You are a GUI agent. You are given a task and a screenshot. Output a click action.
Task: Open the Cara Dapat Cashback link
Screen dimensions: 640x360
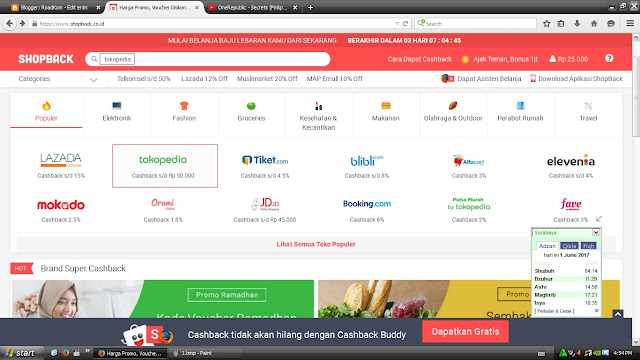[x=420, y=59]
